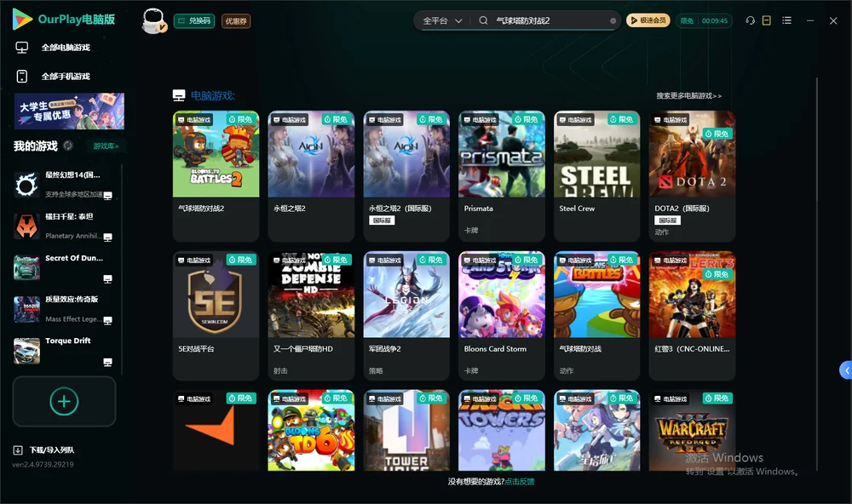Viewport: 852px width, 504px height.
Task: Open 游戏库 game library link
Action: pos(106,146)
